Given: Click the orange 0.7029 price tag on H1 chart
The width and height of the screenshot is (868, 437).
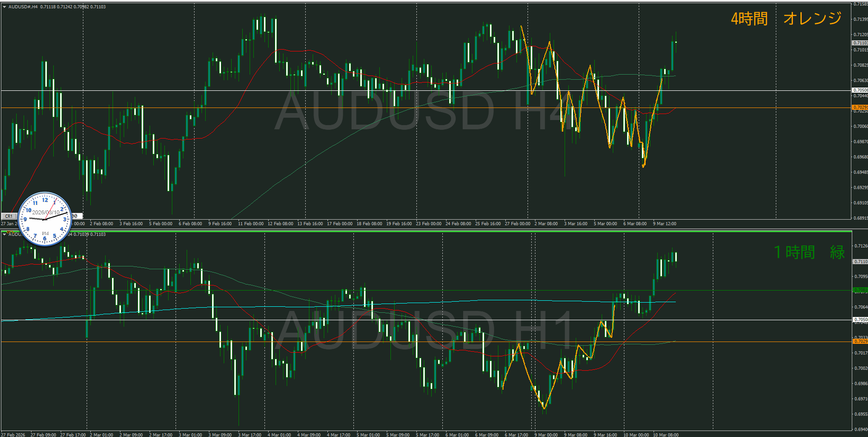Looking at the screenshot, I should tap(860, 342).
